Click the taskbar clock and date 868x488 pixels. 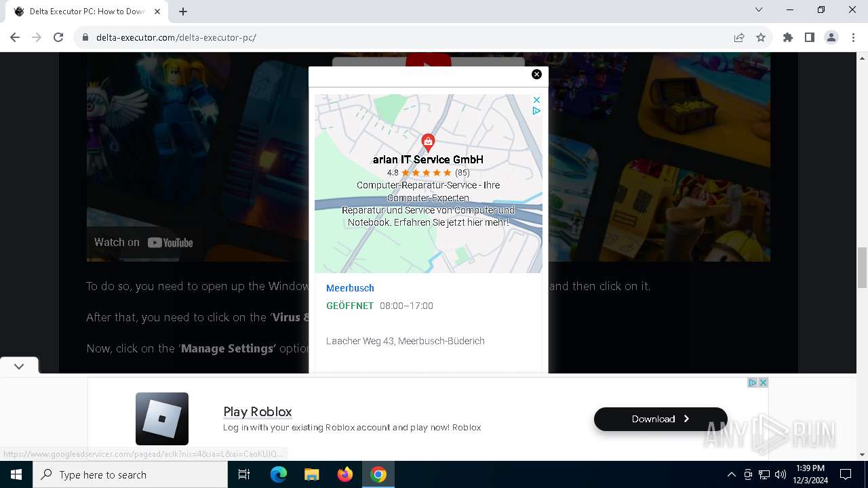(810, 474)
